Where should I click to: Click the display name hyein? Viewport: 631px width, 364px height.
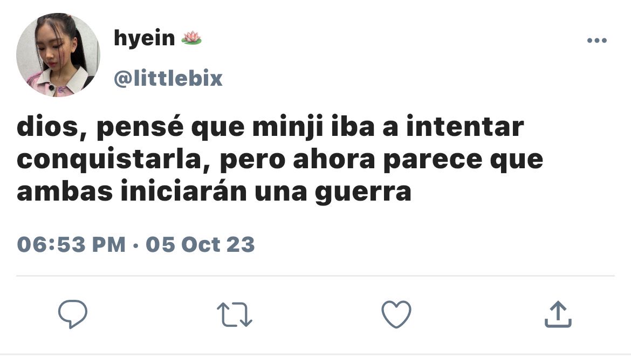coord(145,38)
